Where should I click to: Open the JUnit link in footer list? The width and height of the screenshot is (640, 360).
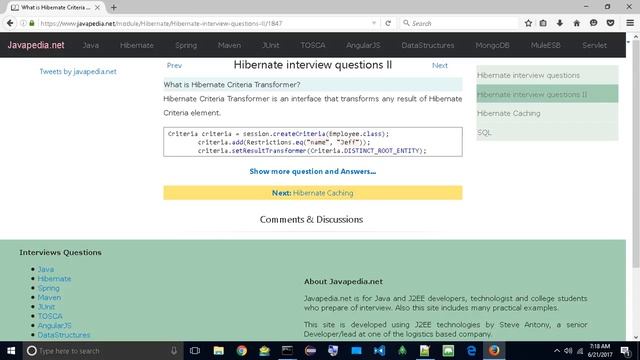coord(46,307)
